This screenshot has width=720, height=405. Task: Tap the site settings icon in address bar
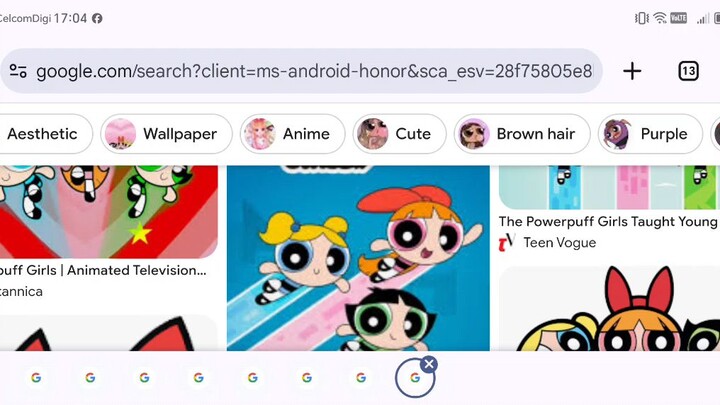(x=18, y=71)
